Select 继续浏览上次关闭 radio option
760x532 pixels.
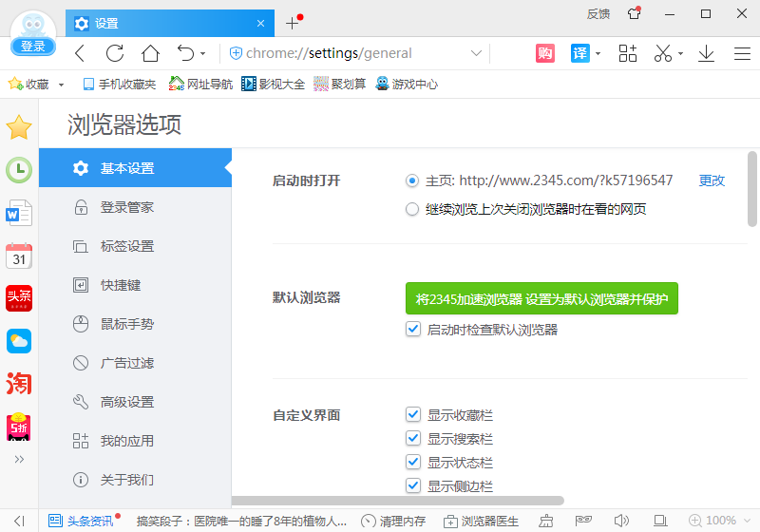coord(412,209)
